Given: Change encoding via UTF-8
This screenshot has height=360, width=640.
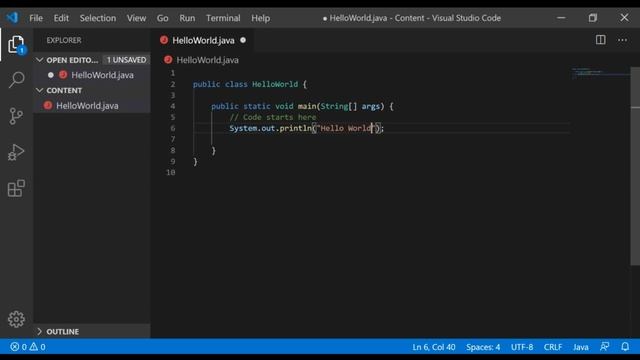Looking at the screenshot, I should point(522,347).
